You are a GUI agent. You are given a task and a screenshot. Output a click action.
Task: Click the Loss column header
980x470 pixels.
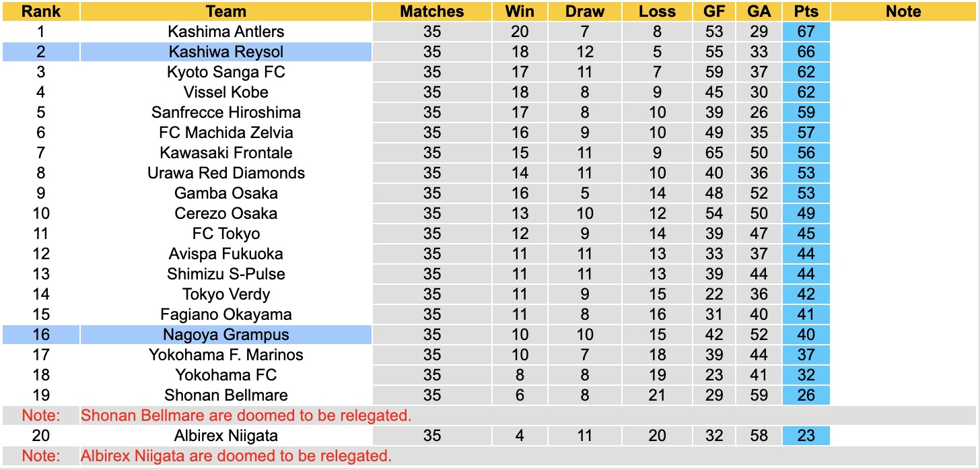[x=657, y=11]
